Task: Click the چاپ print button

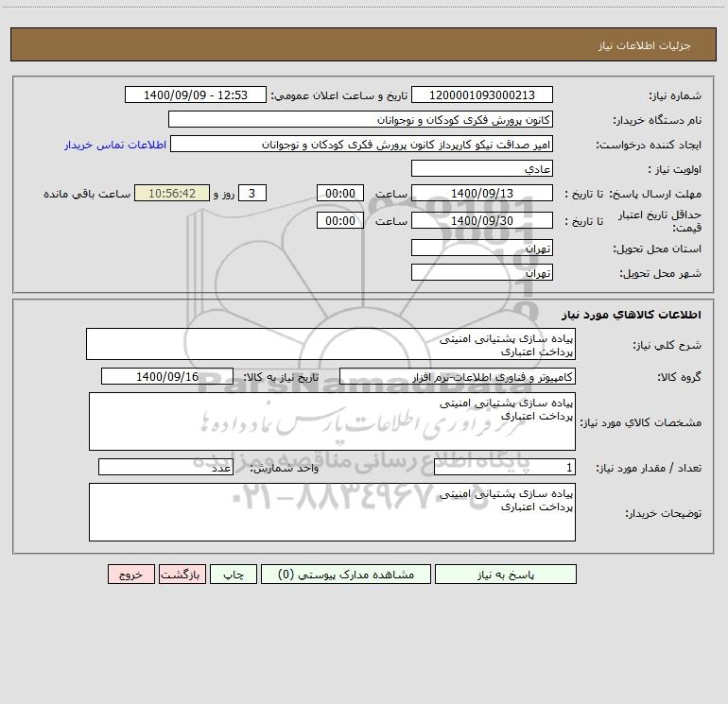Action: 234,574
